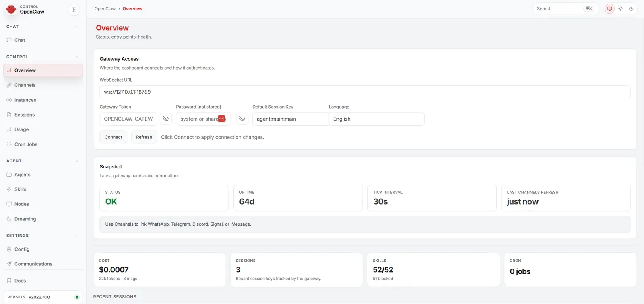The width and height of the screenshot is (644, 304).
Task: Collapse the CHAT section chevron
Action: click(x=77, y=27)
